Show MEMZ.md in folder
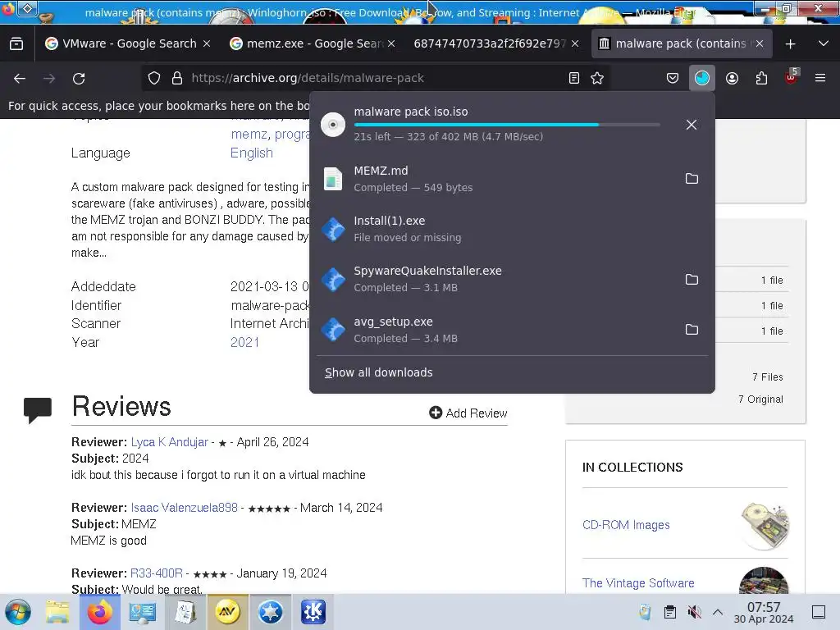840x630 pixels. [692, 178]
